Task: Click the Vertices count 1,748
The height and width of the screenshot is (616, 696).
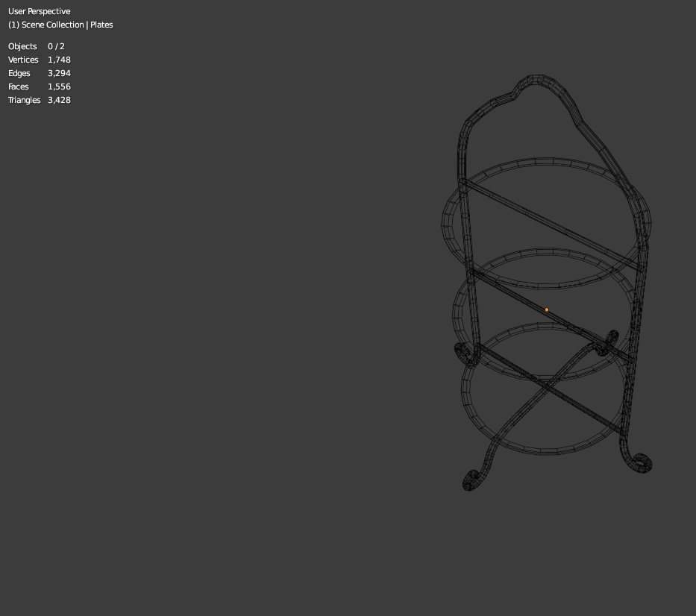Action: [x=59, y=60]
